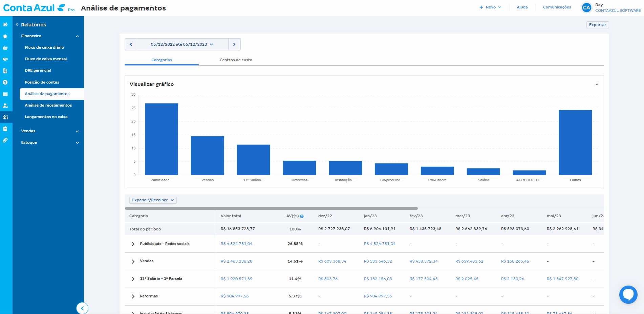
Task: Expand the Publicidade - Redes sociais row
Action: pyautogui.click(x=133, y=244)
